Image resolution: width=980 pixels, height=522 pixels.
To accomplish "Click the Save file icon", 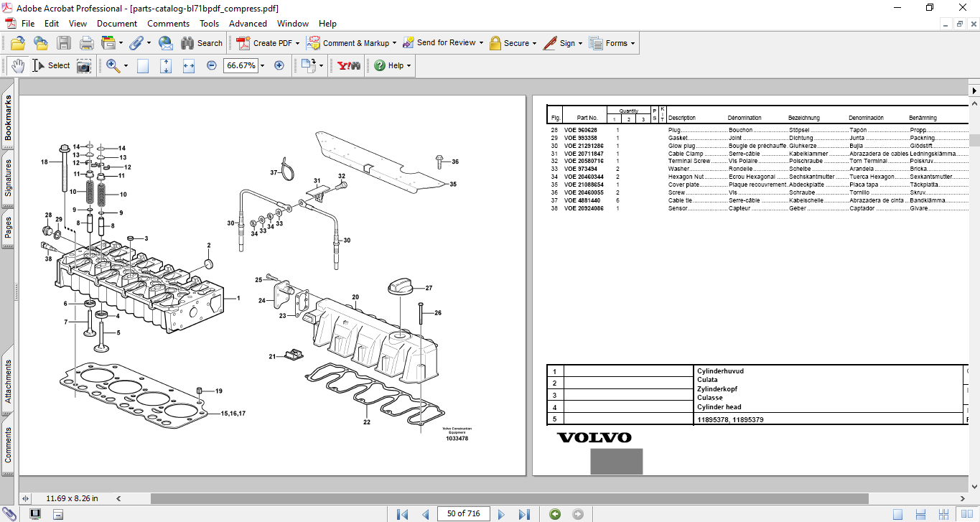I will [x=64, y=43].
